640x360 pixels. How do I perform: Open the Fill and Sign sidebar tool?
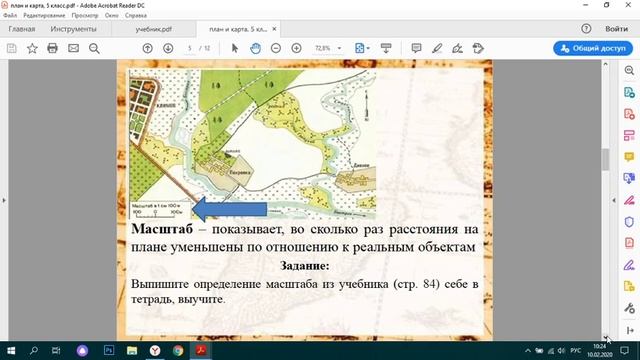[629, 265]
